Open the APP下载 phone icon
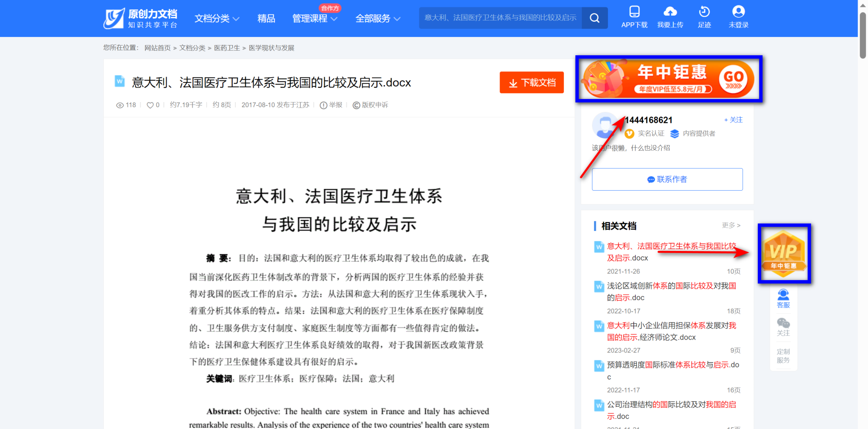Image resolution: width=868 pixels, height=429 pixels. (x=634, y=12)
